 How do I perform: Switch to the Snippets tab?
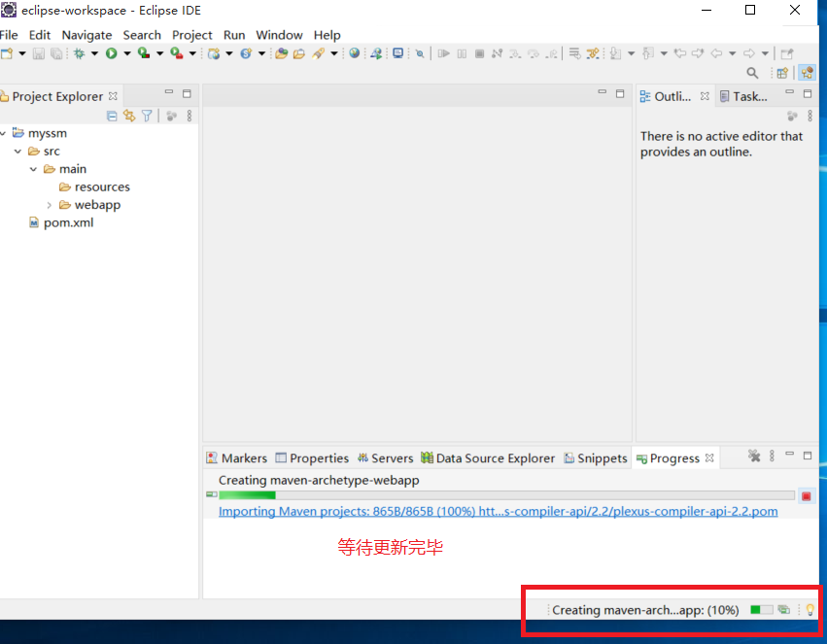596,458
